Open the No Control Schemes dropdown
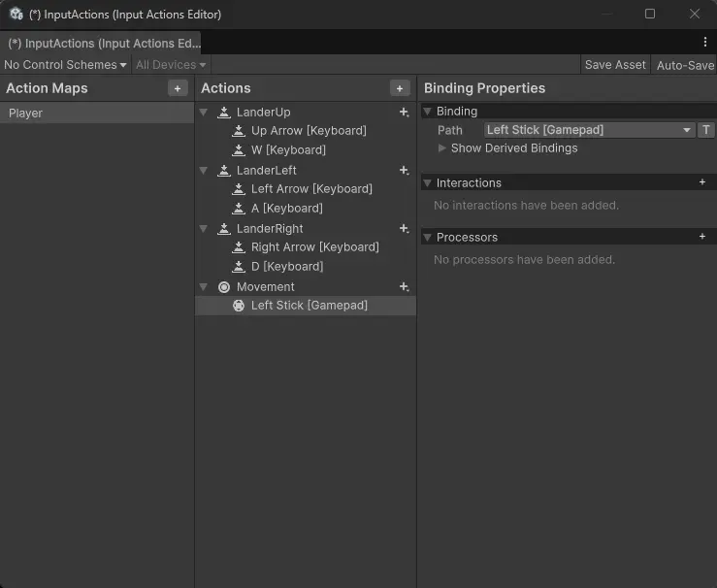The height and width of the screenshot is (588, 717). point(65,65)
